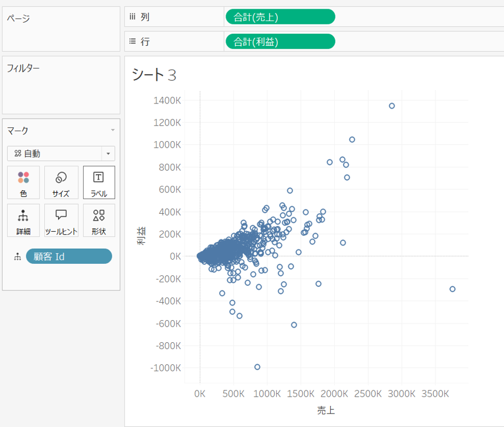Select the 顧客 Id pill on marks
The height and width of the screenshot is (427, 504).
(69, 257)
